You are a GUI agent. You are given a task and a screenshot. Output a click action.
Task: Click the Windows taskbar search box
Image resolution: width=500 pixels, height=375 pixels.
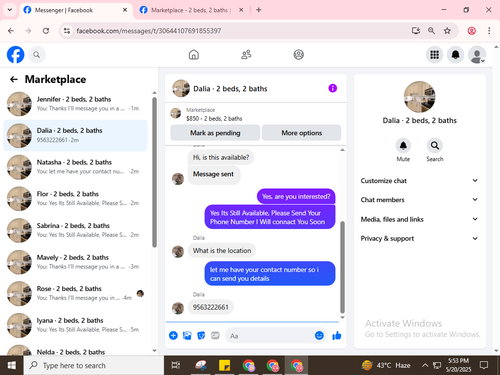click(x=94, y=366)
